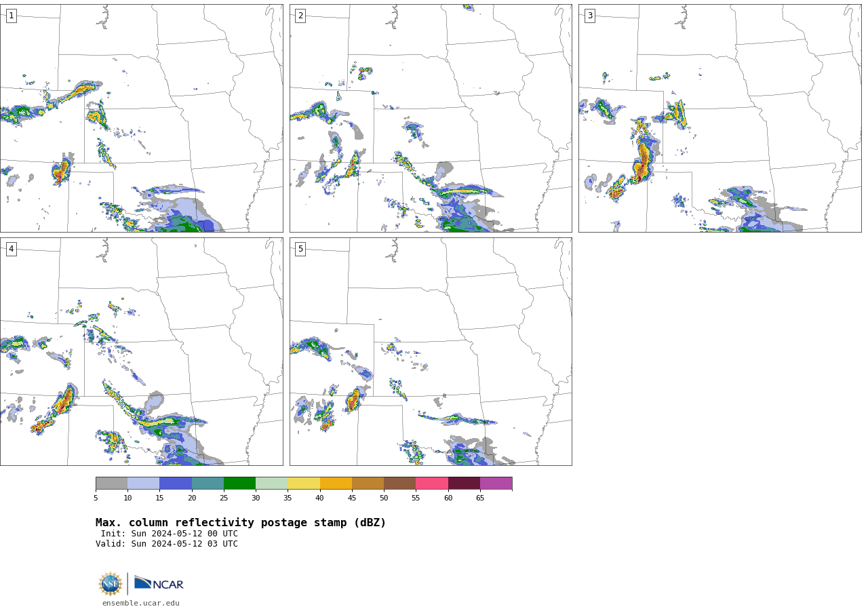Click the colorbar tick label 25
The width and height of the screenshot is (868, 611).
click(x=224, y=498)
